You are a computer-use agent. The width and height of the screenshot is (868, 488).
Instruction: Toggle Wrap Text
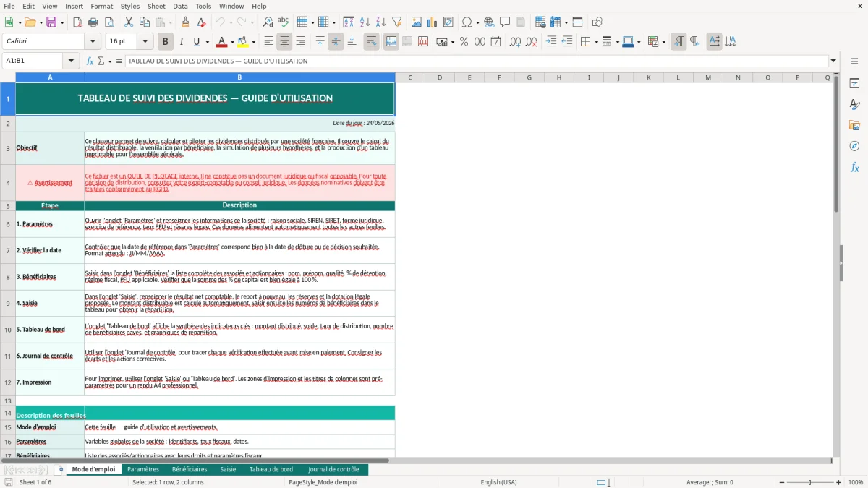point(372,42)
